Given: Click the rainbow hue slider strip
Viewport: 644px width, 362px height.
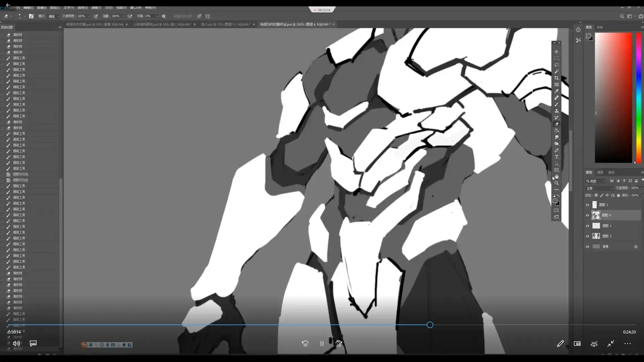Looking at the screenshot, I should (639, 97).
